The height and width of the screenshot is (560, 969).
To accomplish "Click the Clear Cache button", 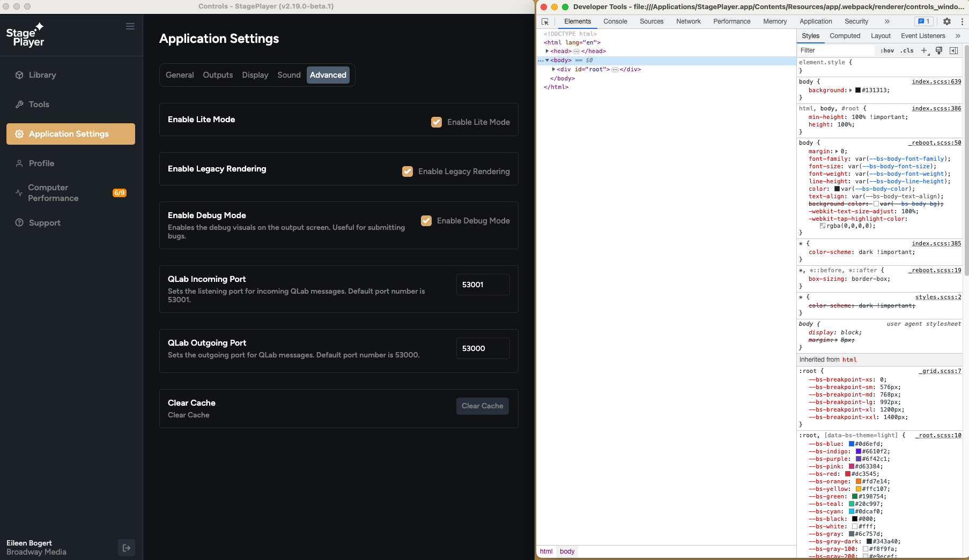I will 483,406.
